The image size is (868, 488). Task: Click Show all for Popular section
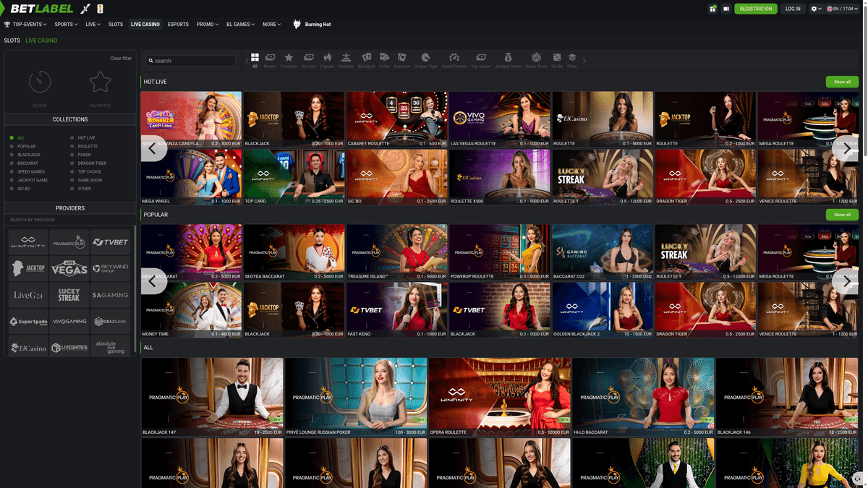point(842,215)
